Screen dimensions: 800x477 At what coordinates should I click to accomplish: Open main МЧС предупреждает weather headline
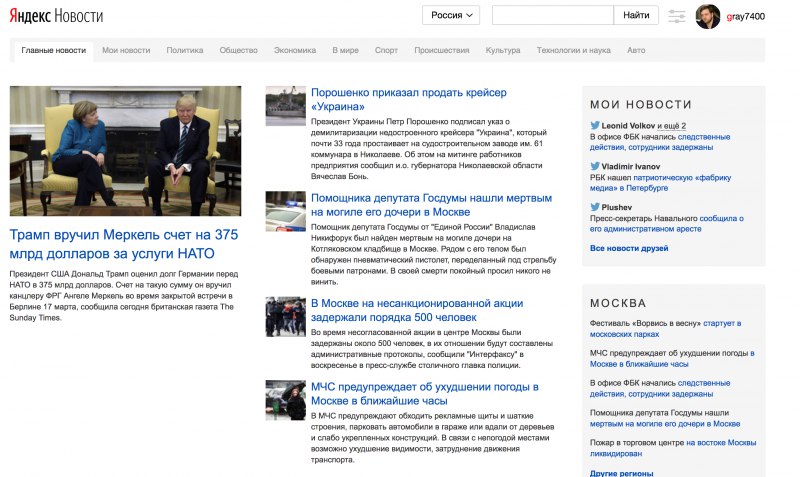pyautogui.click(x=424, y=394)
